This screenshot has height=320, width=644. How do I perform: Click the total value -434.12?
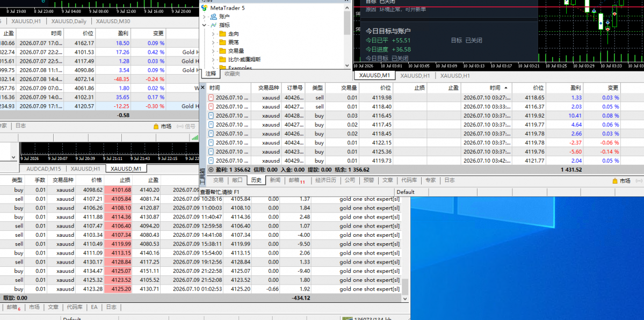click(x=301, y=298)
